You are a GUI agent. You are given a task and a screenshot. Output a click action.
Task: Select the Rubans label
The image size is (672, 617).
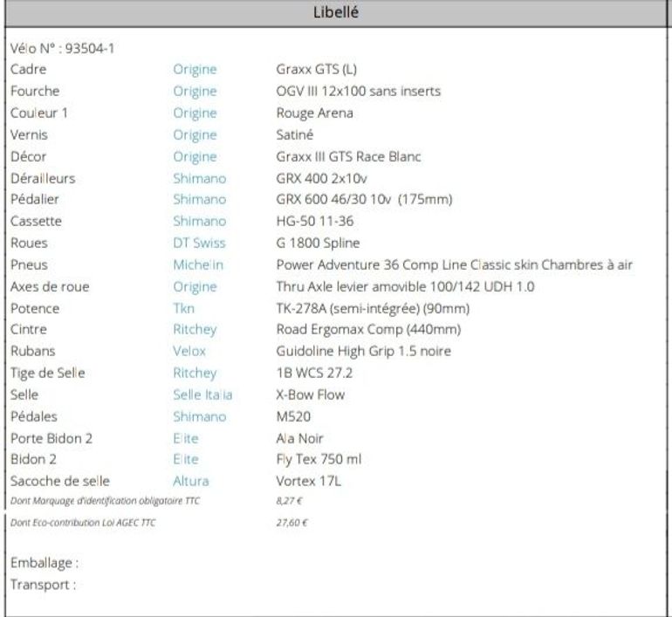(x=33, y=351)
